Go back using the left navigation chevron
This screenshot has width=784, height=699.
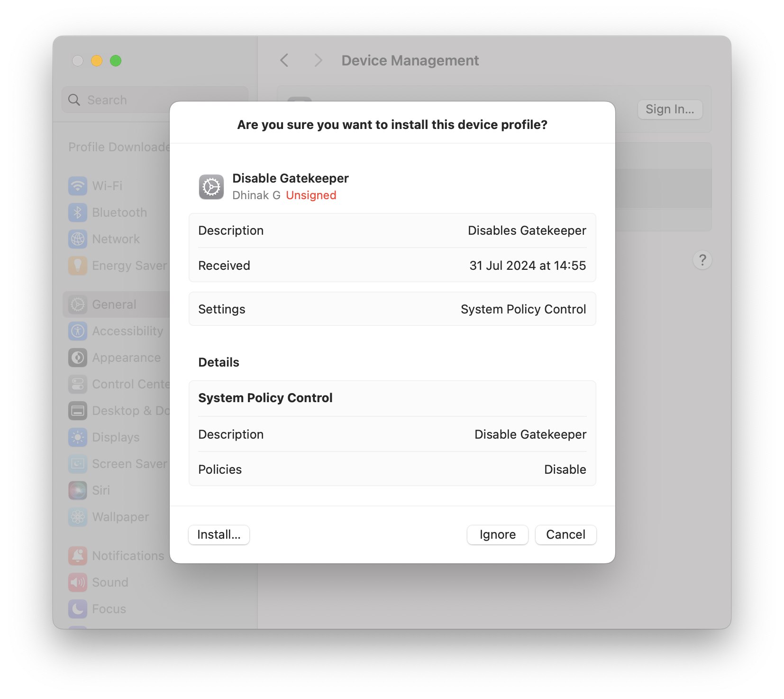pos(284,60)
